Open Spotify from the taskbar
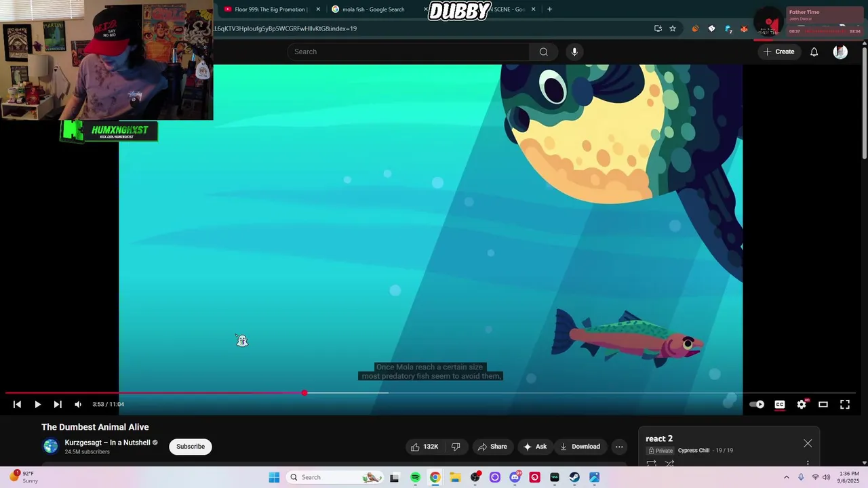Viewport: 868px width, 488px height. click(415, 477)
